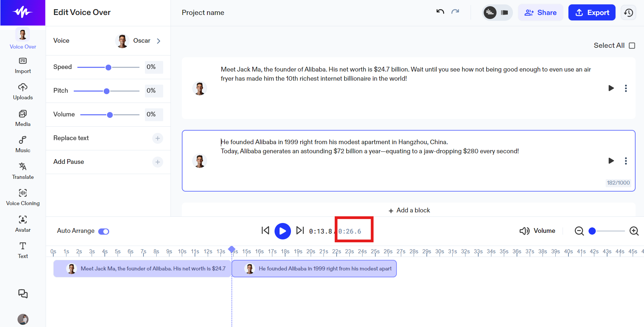This screenshot has width=644, height=327.
Task: Click the 182/1000 character count
Action: pyautogui.click(x=618, y=183)
